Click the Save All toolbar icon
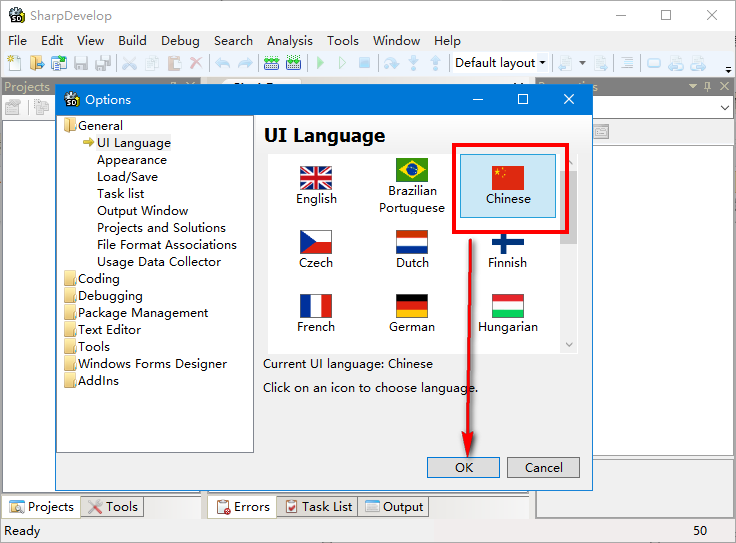Image resolution: width=736 pixels, height=543 pixels. point(103,62)
